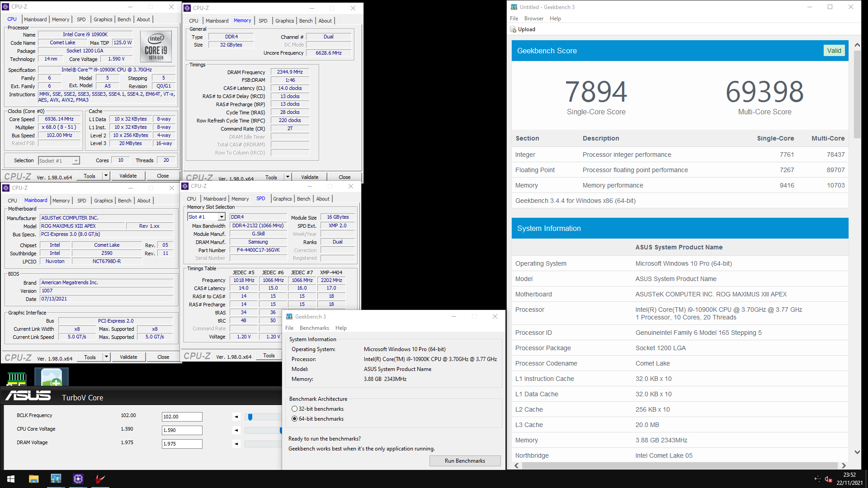Expand Tools arrow in CPU-Z Mainboard window
This screenshot has height=488, width=868.
[x=106, y=357]
